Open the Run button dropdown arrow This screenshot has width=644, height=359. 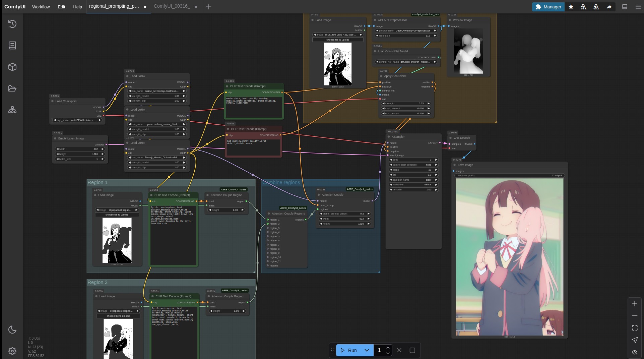pos(367,350)
